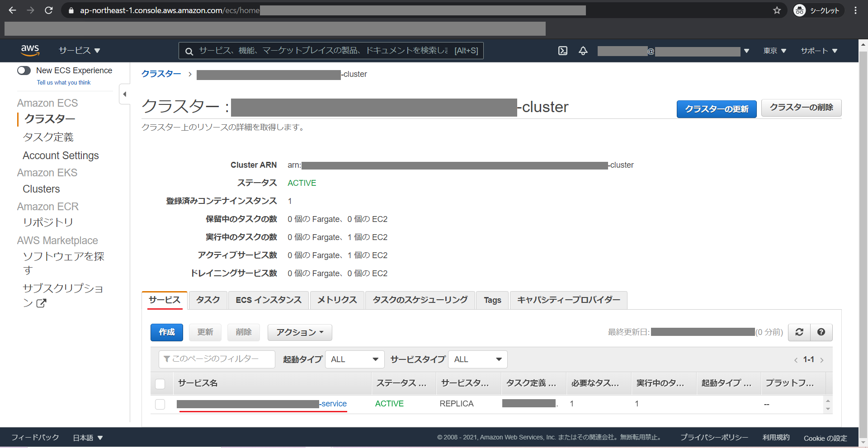The height and width of the screenshot is (448, 868).
Task: Switch to the サービス tab
Action: coord(165,300)
